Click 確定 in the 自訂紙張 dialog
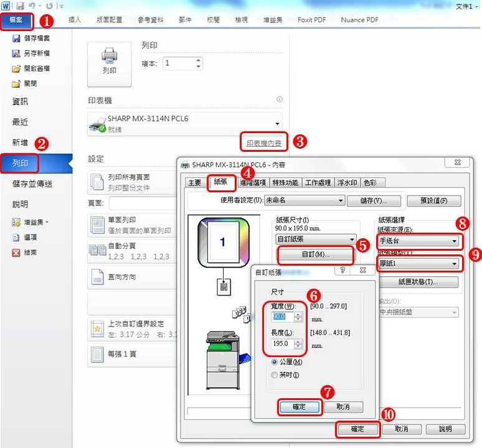Image resolution: width=482 pixels, height=448 pixels. pos(299,406)
